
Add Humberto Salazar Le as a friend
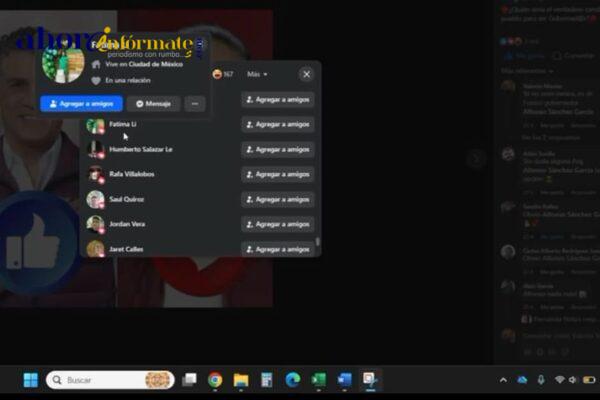coord(277,149)
